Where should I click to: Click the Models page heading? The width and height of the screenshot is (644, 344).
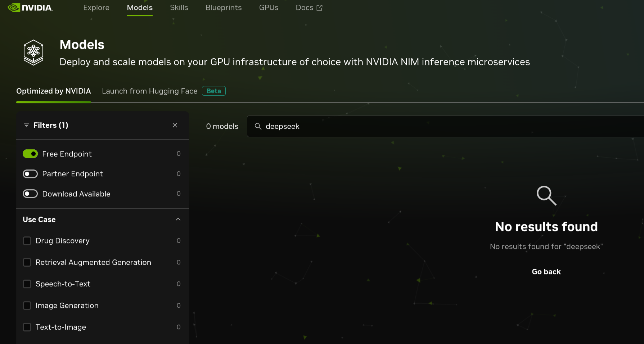pyautogui.click(x=82, y=45)
